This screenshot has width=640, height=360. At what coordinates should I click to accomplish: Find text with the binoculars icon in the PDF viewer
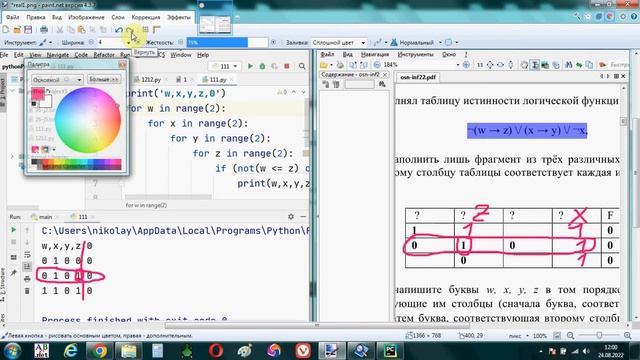[568, 65]
